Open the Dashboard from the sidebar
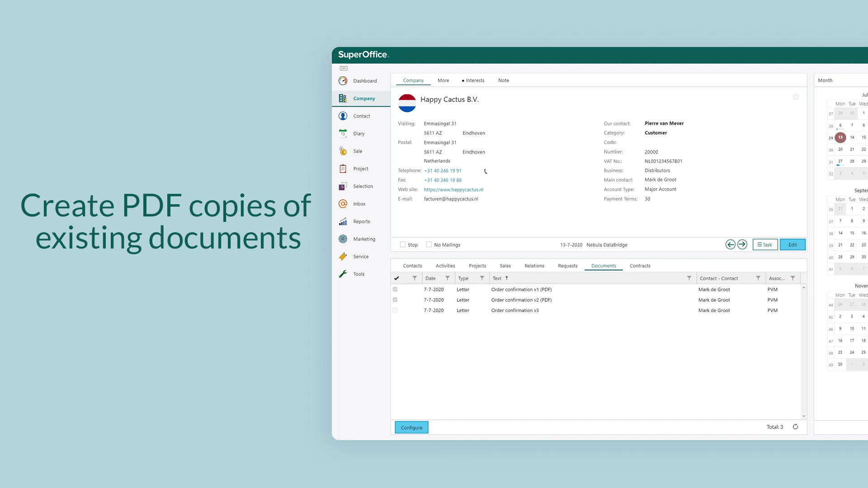Viewport: 868px width, 488px height. pyautogui.click(x=364, y=81)
